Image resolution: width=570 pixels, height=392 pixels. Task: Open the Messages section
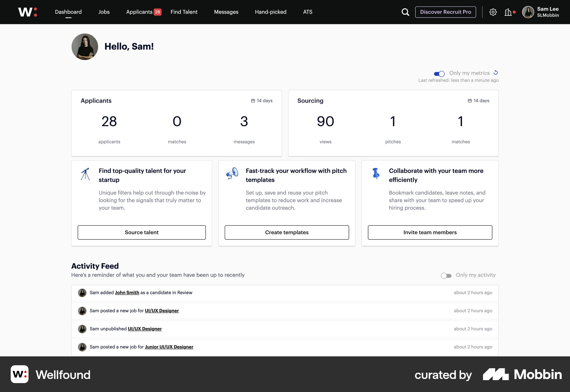click(x=226, y=12)
